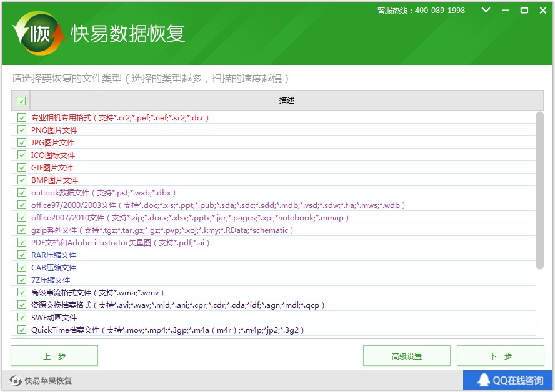Open QQ在线咨询 online consultation
This screenshot has width=555, height=392.
[x=509, y=380]
